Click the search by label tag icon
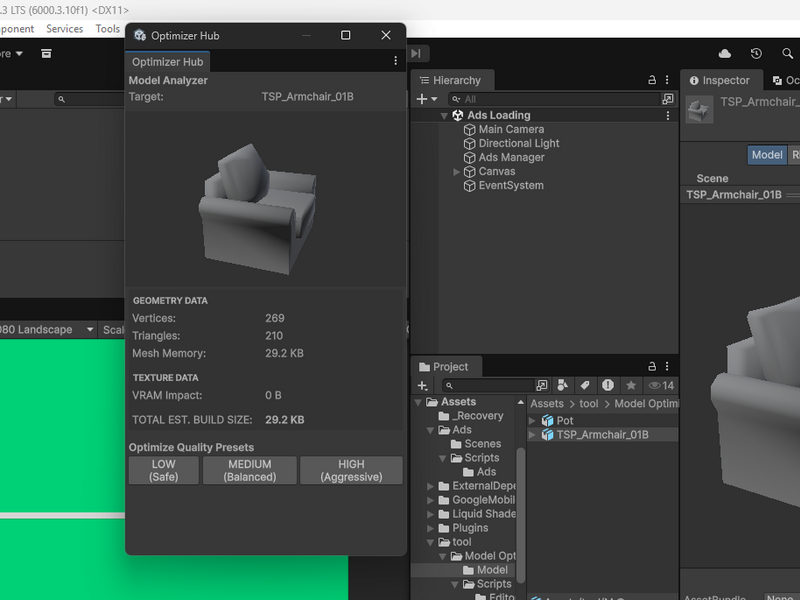800x600 pixels. pos(585,385)
